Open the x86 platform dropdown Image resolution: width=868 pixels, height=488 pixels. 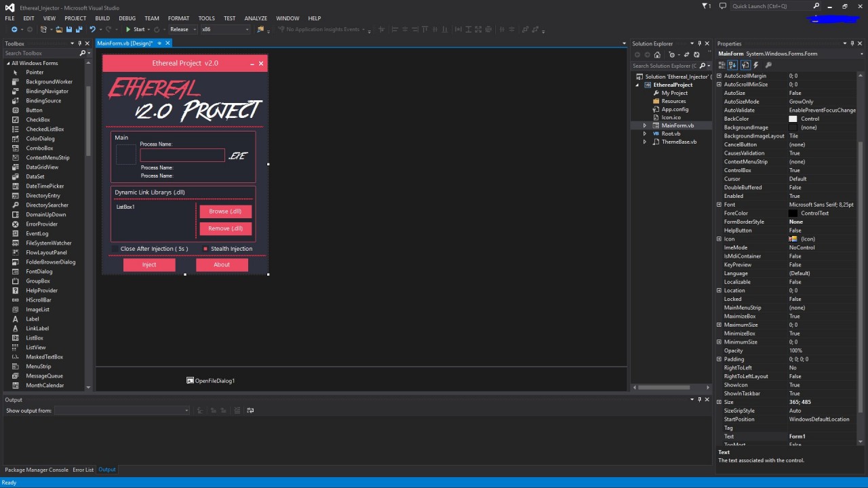tap(247, 29)
